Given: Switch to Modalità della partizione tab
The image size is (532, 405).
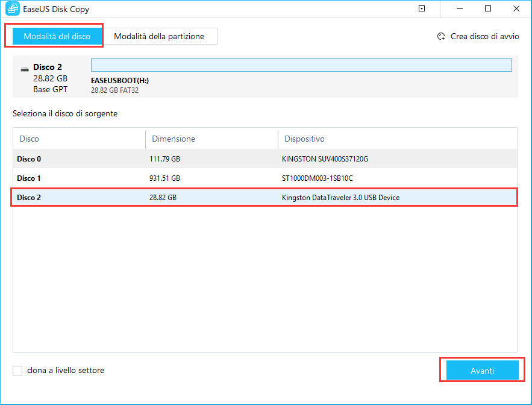Looking at the screenshot, I should pos(159,36).
